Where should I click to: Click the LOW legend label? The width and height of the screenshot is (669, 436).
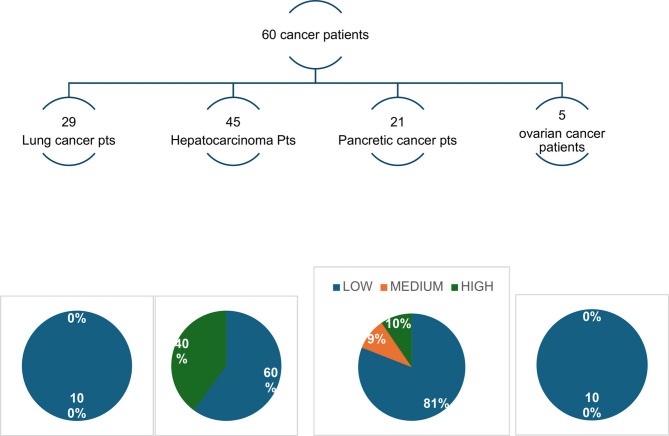pos(358,286)
